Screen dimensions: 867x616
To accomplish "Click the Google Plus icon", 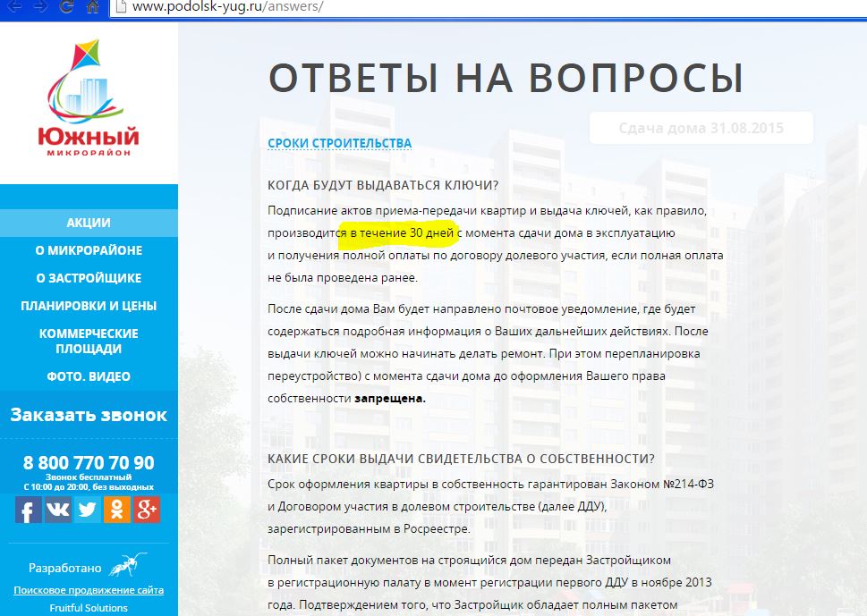I will tap(147, 510).
